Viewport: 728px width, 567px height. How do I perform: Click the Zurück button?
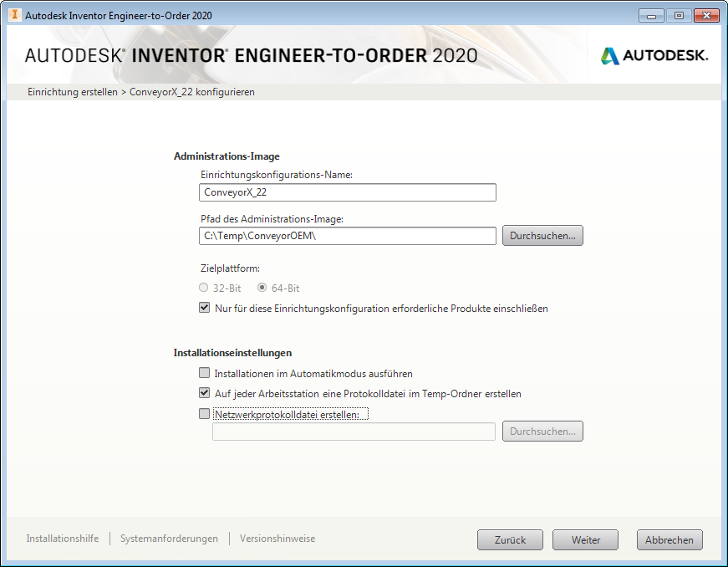[x=510, y=540]
